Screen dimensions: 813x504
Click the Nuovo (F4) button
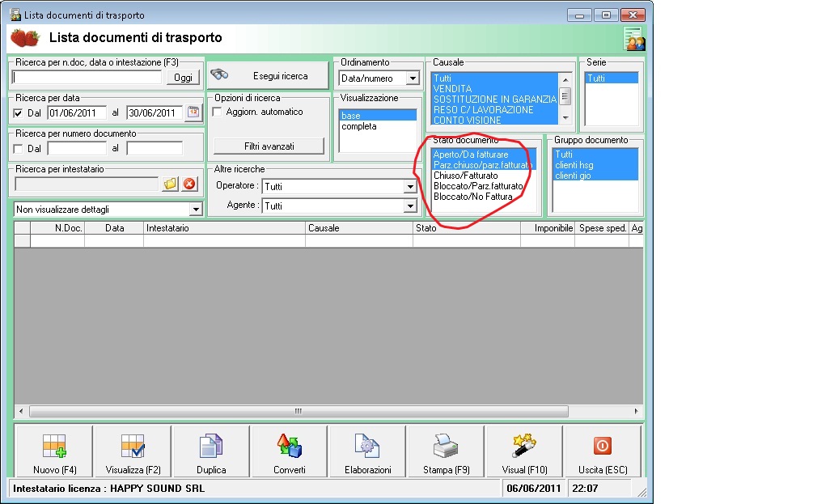pos(54,451)
